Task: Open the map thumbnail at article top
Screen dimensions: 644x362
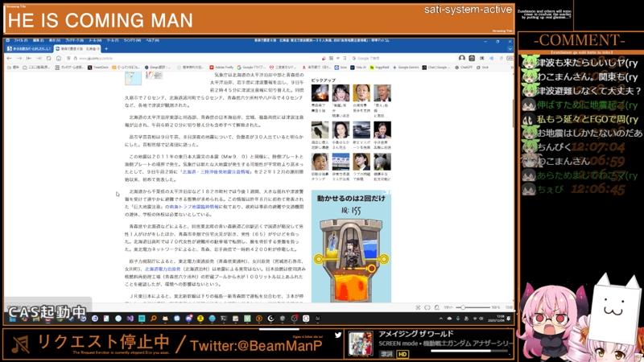Action: click(x=133, y=77)
